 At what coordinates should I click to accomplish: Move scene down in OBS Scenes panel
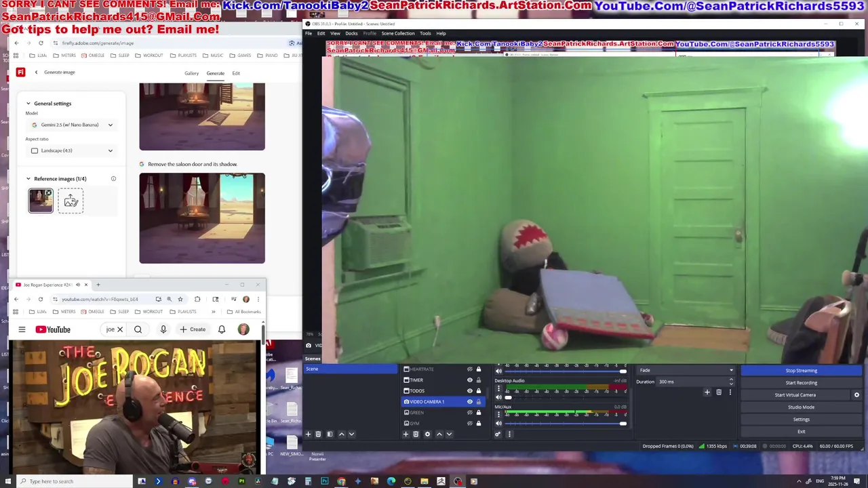351,434
